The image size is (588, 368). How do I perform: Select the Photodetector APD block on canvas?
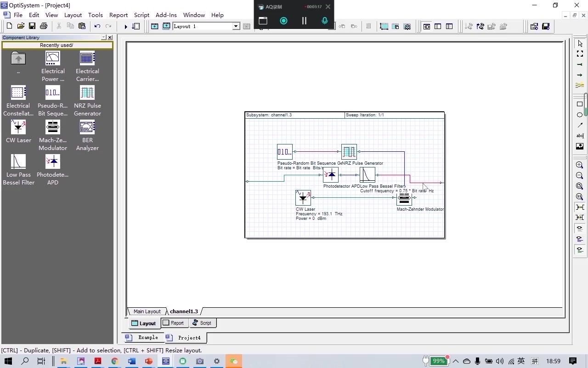[x=331, y=175]
